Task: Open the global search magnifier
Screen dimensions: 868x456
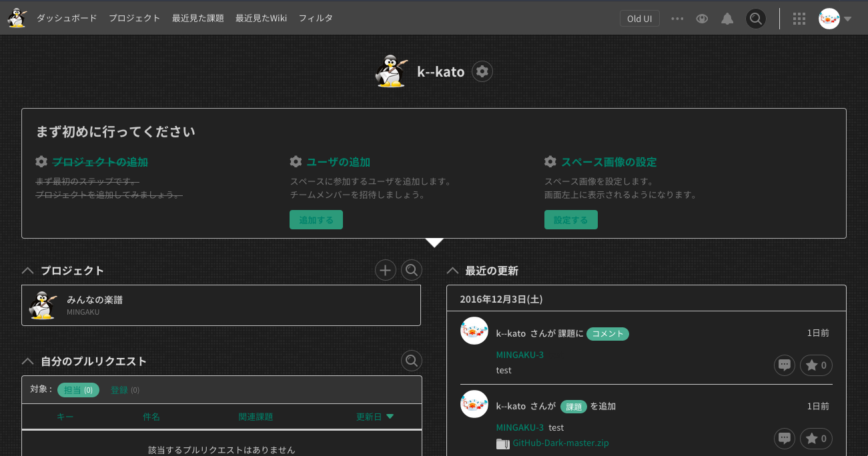Action: point(755,19)
